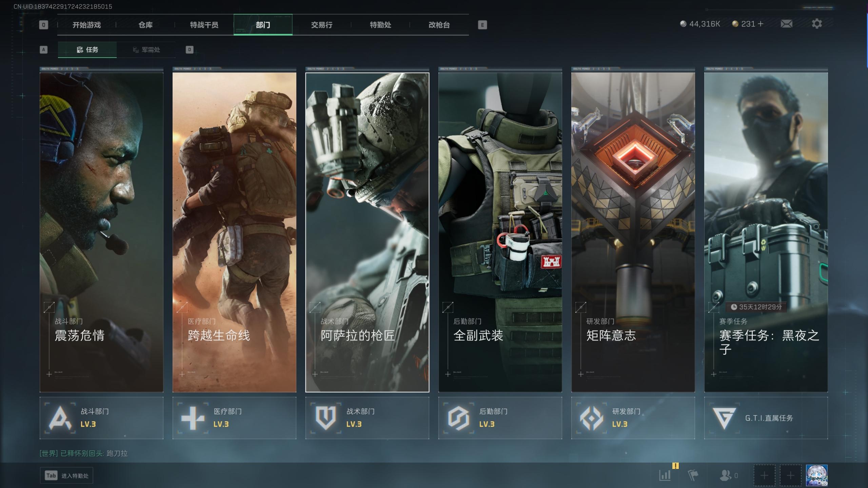Click the world chat message line

pos(84,453)
